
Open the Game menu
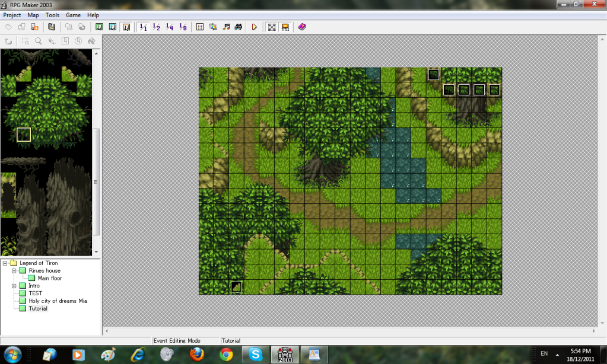pyautogui.click(x=73, y=15)
